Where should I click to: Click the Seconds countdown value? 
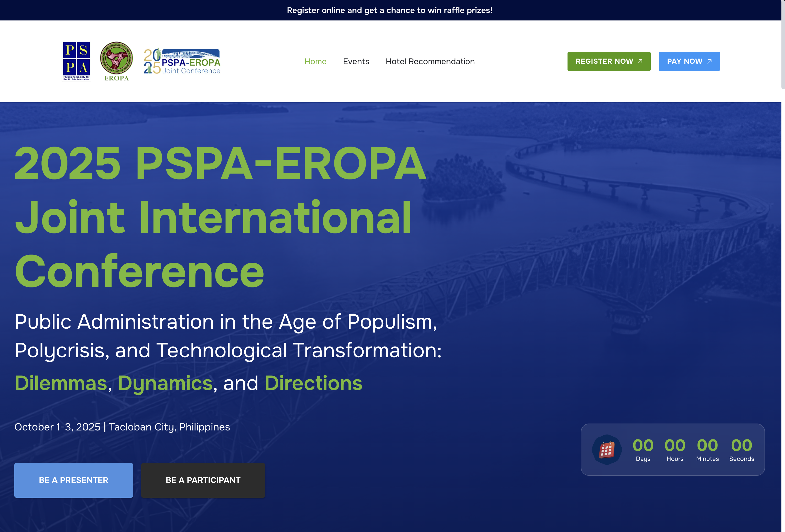point(742,445)
